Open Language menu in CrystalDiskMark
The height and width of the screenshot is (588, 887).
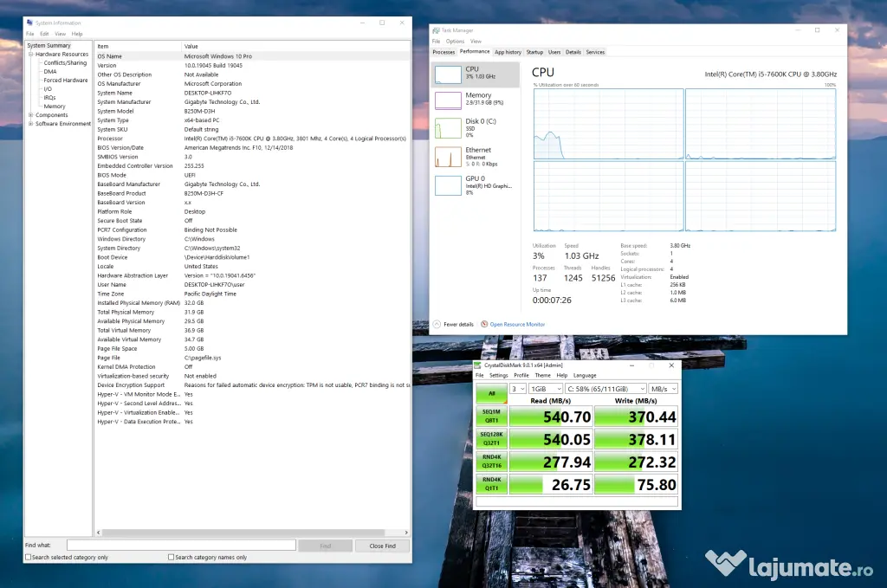(585, 376)
